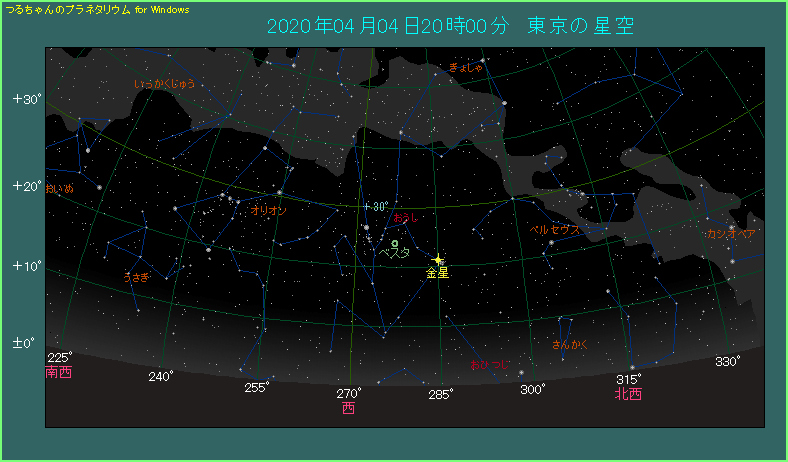The height and width of the screenshot is (462, 788).
Task: Select the うさぎ constellation label
Action: click(135, 276)
